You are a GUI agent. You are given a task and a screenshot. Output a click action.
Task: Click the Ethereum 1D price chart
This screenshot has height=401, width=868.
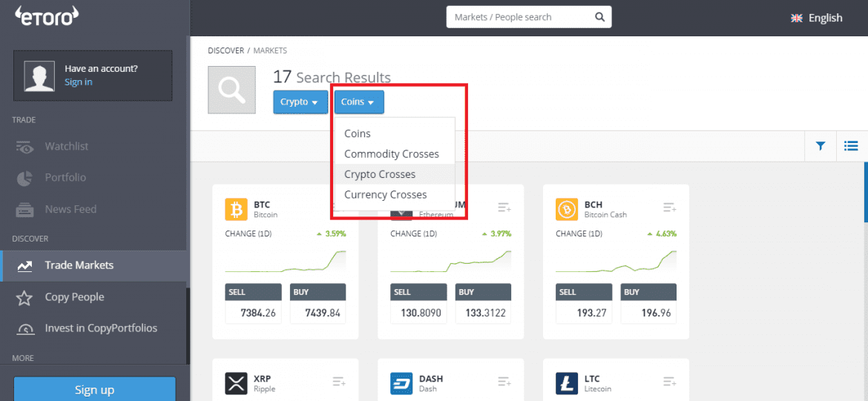450,261
